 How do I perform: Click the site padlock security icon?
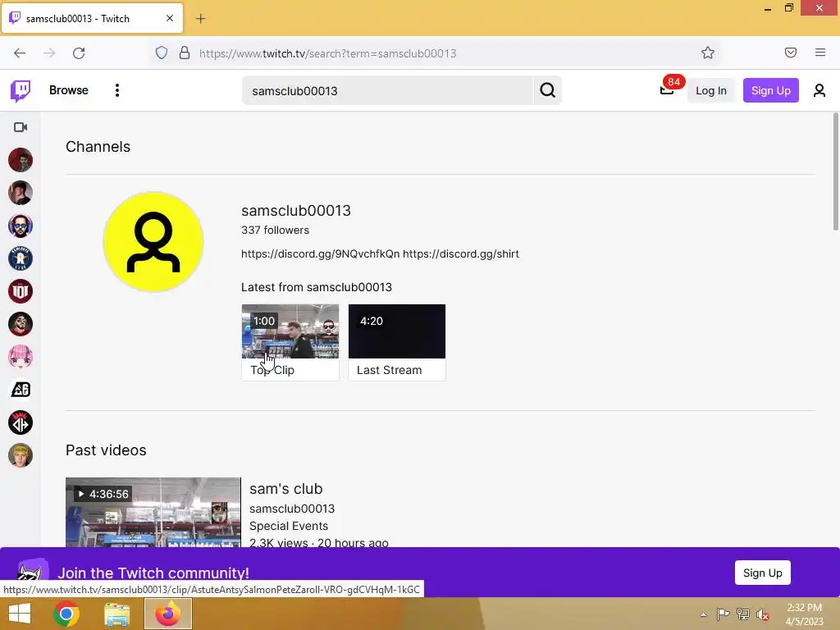[x=185, y=53]
